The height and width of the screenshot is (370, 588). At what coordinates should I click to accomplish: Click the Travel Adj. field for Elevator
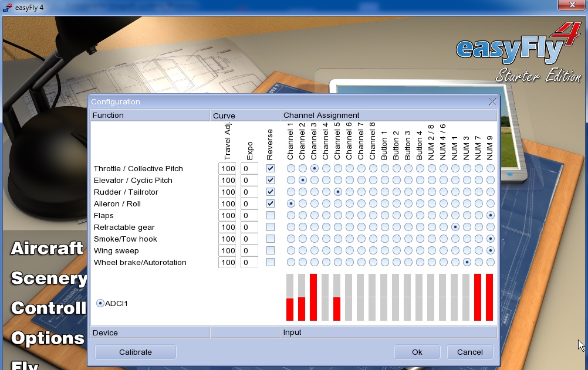pos(227,180)
